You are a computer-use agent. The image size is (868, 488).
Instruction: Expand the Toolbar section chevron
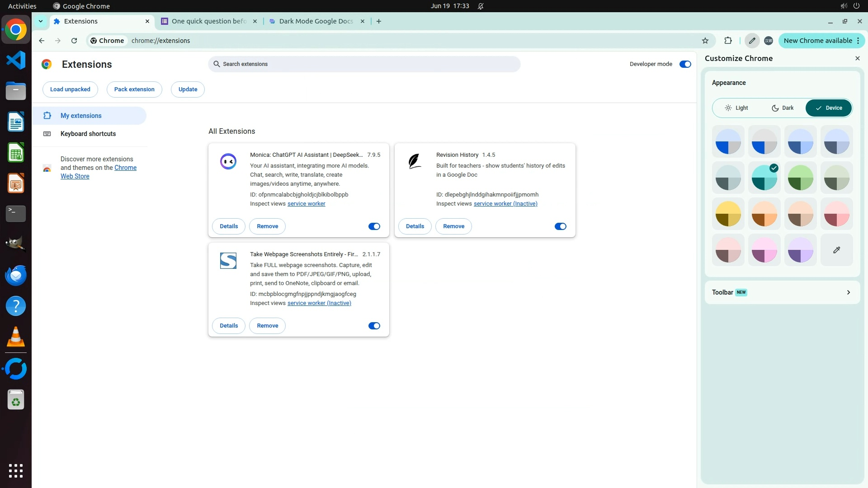coord(848,292)
